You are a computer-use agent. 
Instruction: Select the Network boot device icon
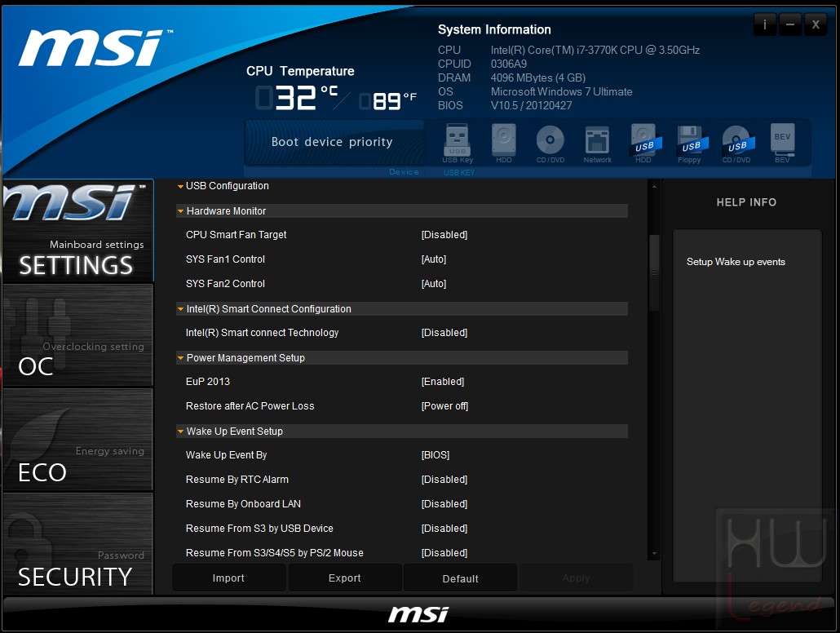(x=597, y=143)
